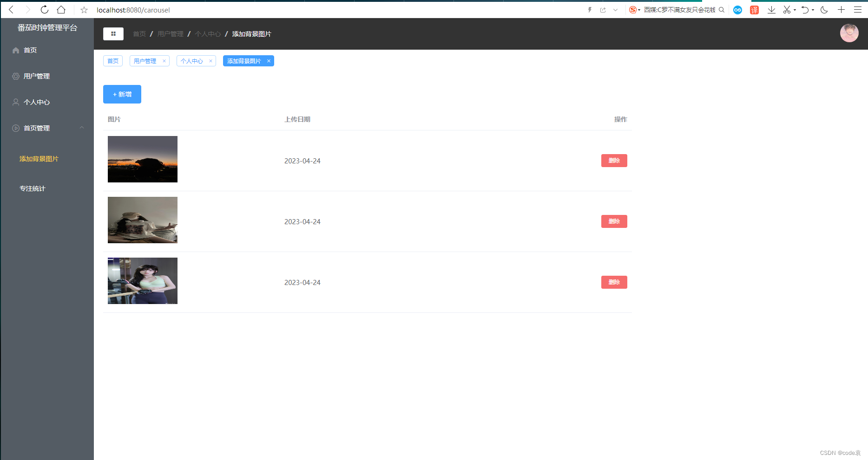868x460 pixels.
Task: Switch to 用户管理 tag tab
Action: click(x=145, y=61)
